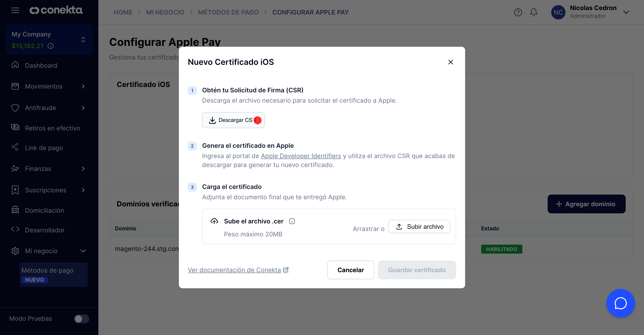Click the NC user avatar
This screenshot has height=335, width=644.
tap(558, 12)
